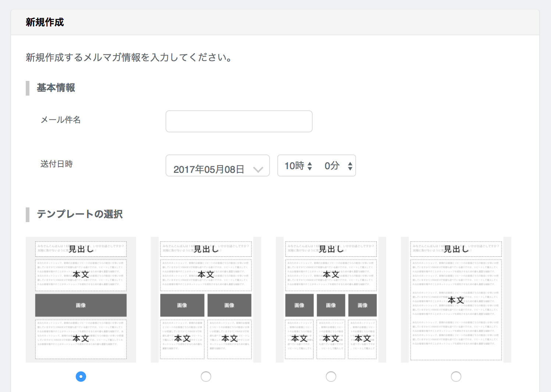Select the text-only template radio button

point(456,377)
